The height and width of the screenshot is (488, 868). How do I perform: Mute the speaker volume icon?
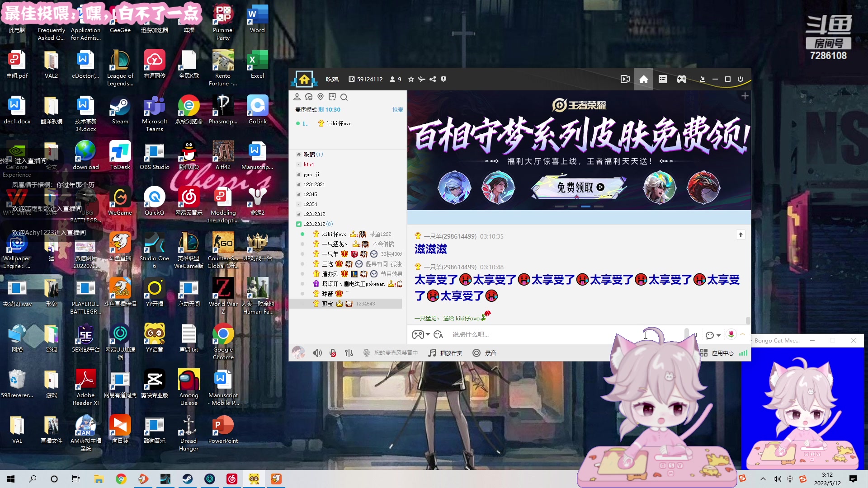[318, 353]
